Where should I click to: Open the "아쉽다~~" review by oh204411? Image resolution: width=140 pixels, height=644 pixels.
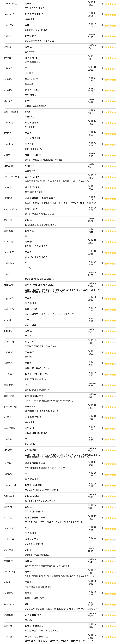click(x=30, y=342)
